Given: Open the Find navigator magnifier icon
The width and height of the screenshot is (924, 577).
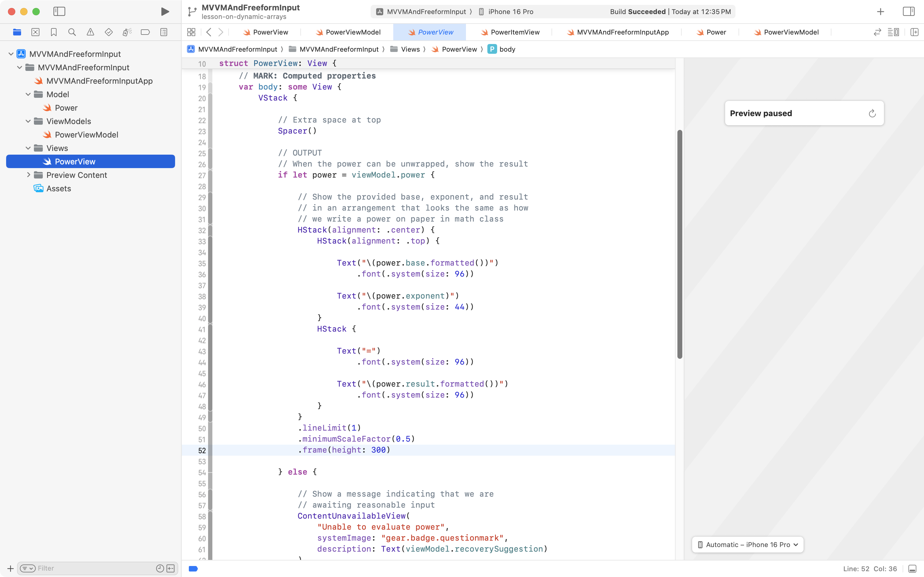Looking at the screenshot, I should coord(72,32).
